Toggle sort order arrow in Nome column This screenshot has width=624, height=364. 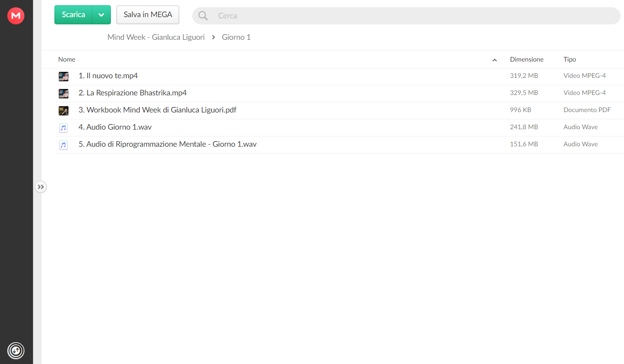495,60
